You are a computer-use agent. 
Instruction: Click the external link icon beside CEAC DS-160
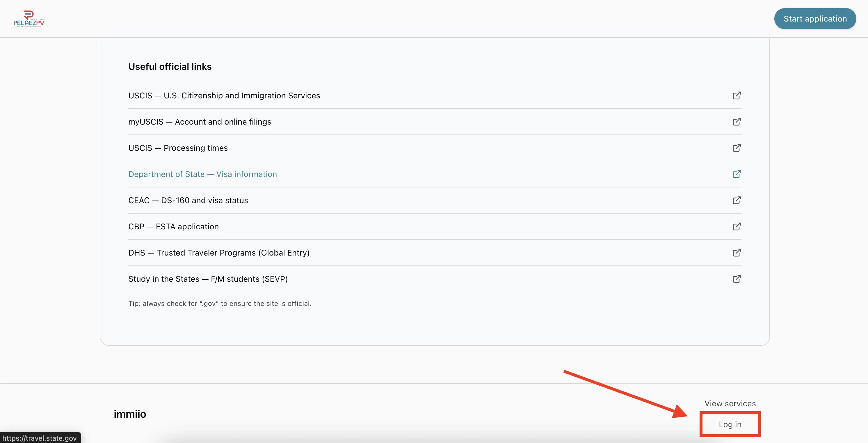pos(737,200)
